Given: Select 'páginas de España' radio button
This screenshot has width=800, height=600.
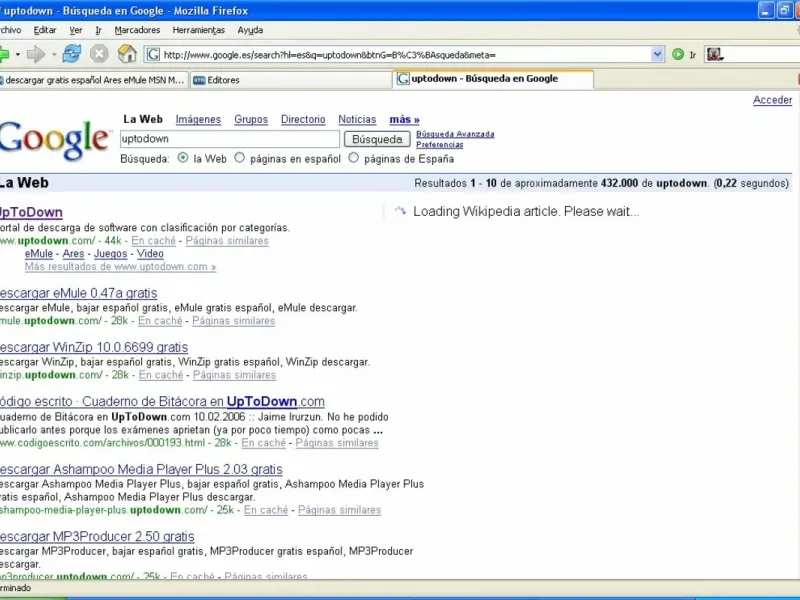Looking at the screenshot, I should click(x=354, y=158).
